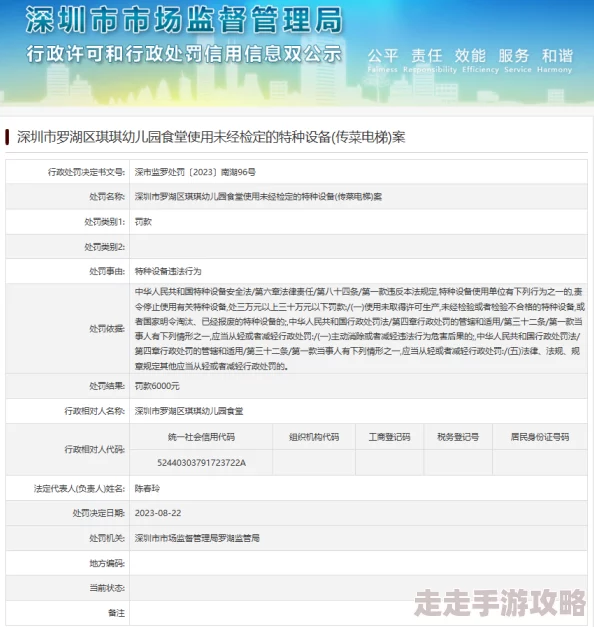The image size is (594, 627).
Task: Click the 处罚机关 label
Action: [107, 538]
